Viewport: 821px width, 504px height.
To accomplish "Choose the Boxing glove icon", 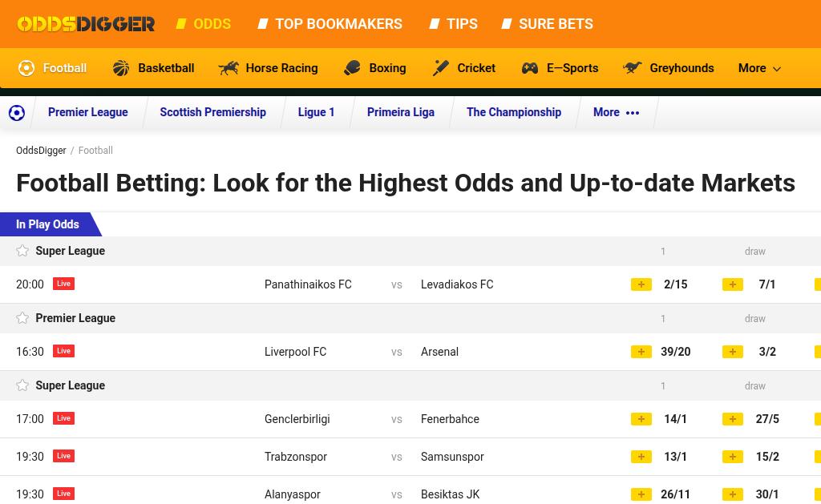I will coord(353,68).
